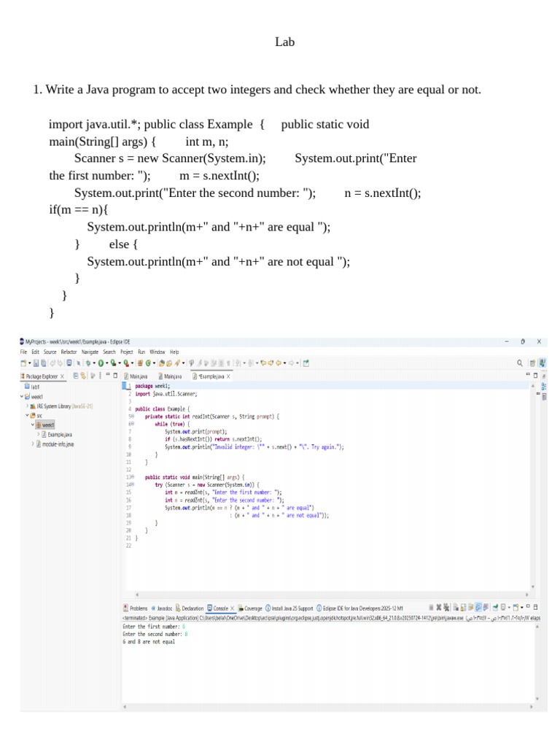Click the Run External Tools icon
The height and width of the screenshot is (747, 560).
(x=126, y=363)
